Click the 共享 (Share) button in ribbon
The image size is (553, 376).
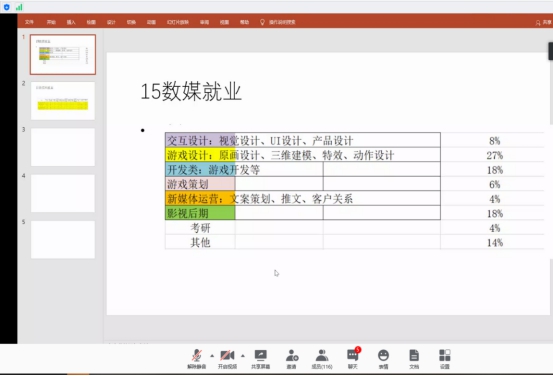543,22
